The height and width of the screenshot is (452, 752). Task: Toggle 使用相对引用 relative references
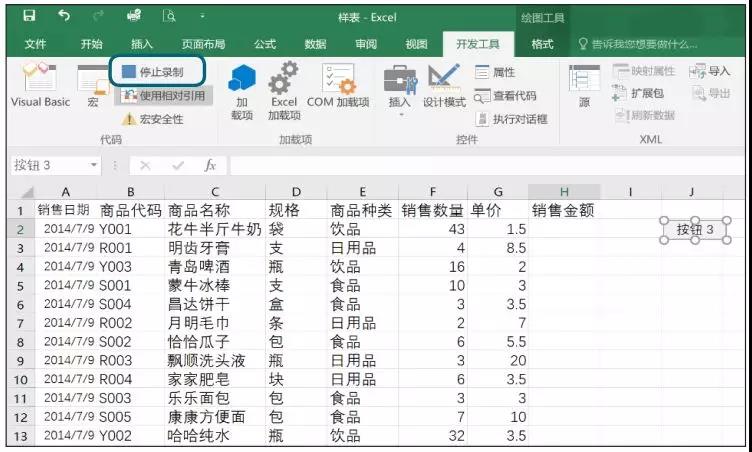163,95
